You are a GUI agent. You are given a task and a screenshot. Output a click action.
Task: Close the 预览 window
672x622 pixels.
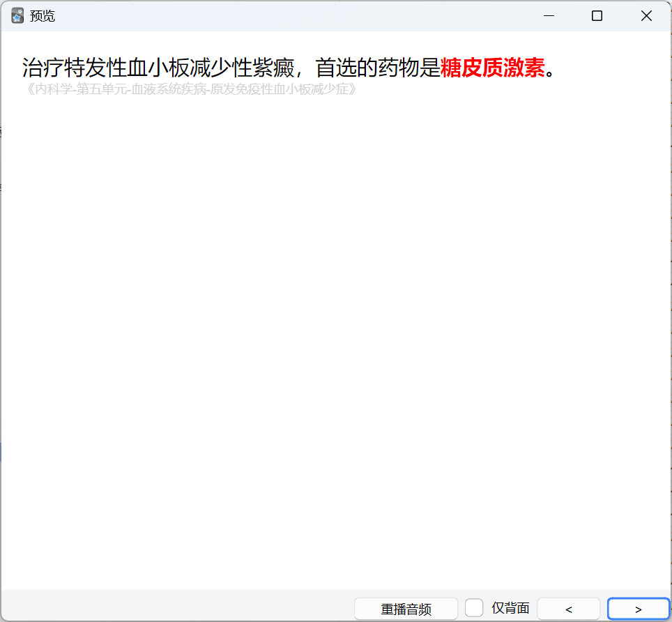(646, 16)
